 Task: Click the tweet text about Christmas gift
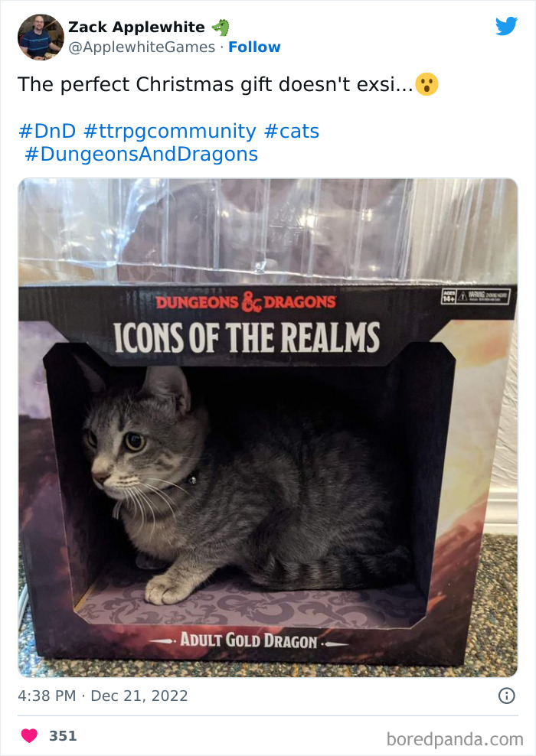(x=215, y=84)
